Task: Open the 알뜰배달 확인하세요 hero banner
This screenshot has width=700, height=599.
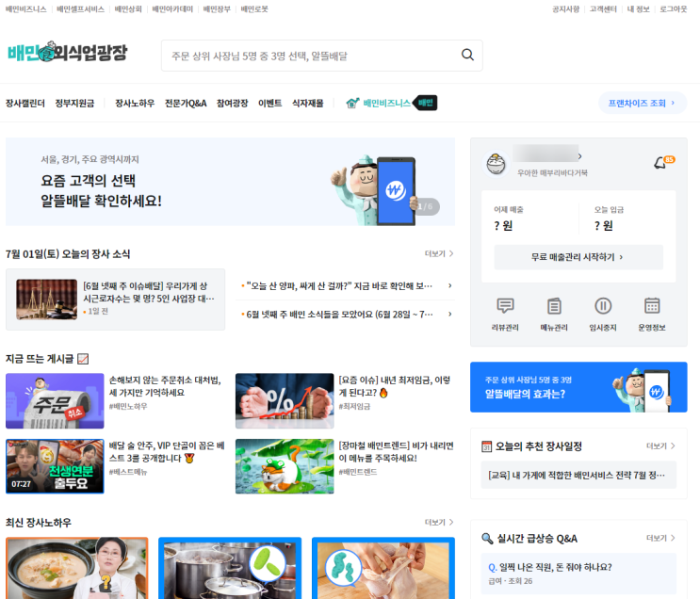Action: pos(231,182)
